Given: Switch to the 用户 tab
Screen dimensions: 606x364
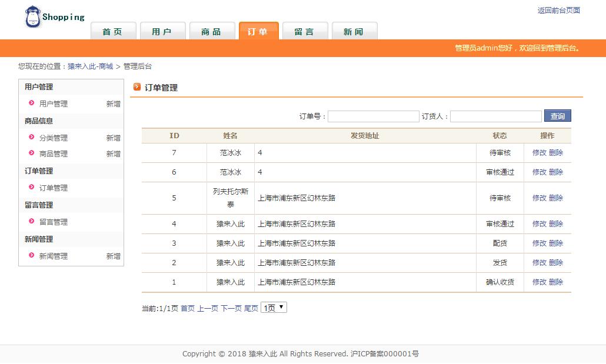Looking at the screenshot, I should click(163, 32).
